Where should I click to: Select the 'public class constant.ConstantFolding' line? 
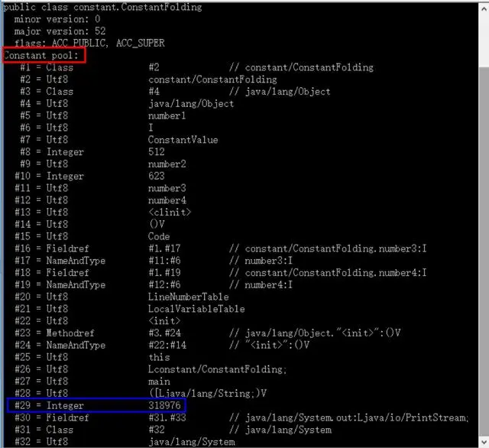click(102, 7)
